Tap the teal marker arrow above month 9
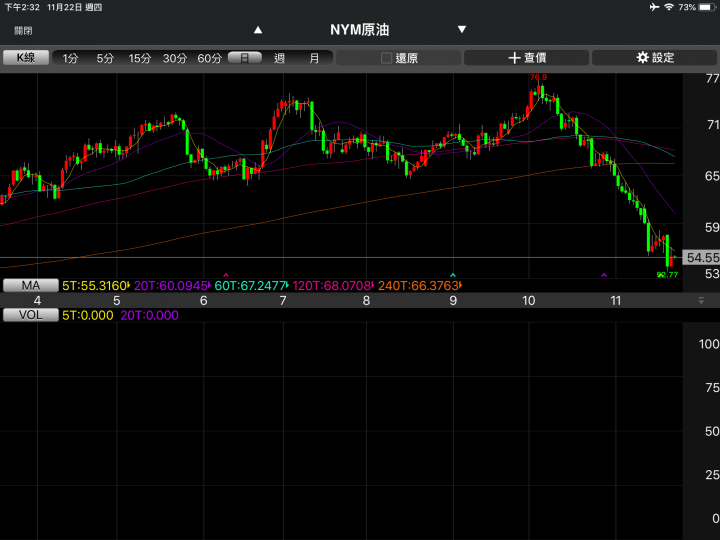The image size is (720, 540). pyautogui.click(x=453, y=276)
